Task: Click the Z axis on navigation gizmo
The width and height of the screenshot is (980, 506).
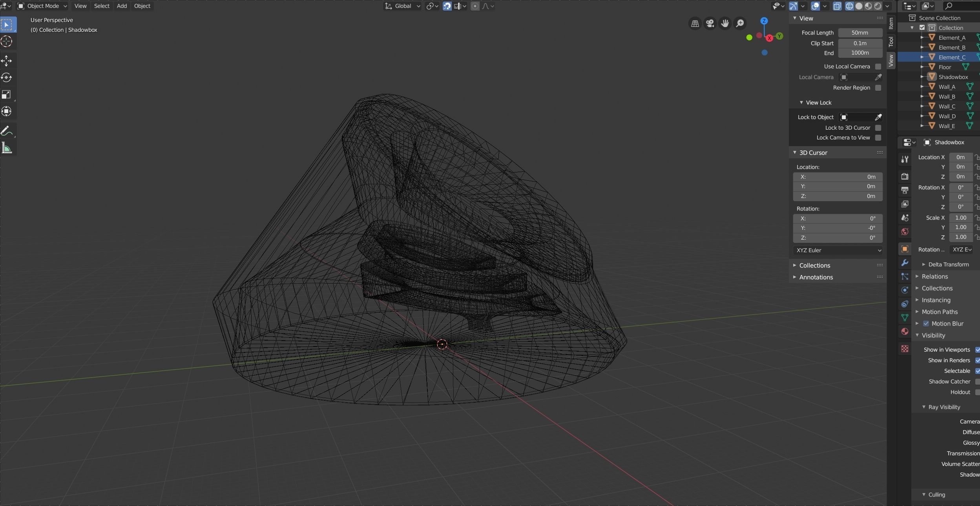Action: 764,21
